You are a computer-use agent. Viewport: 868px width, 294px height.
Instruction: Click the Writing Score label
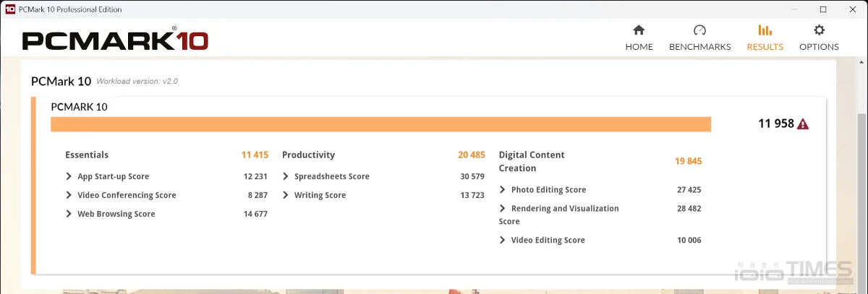[x=320, y=195]
